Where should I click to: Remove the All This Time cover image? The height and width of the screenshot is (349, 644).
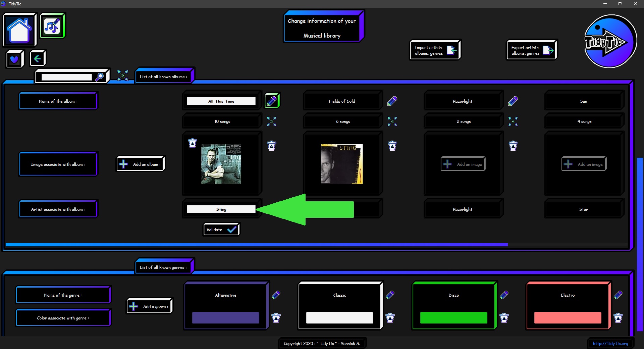pyautogui.click(x=193, y=143)
